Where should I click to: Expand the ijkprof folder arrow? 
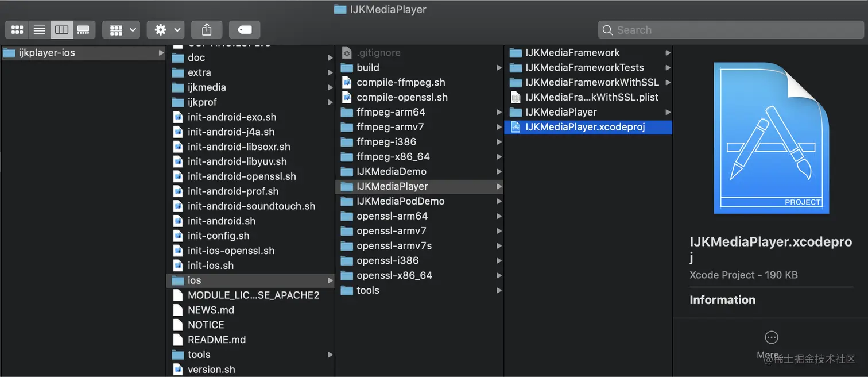330,102
